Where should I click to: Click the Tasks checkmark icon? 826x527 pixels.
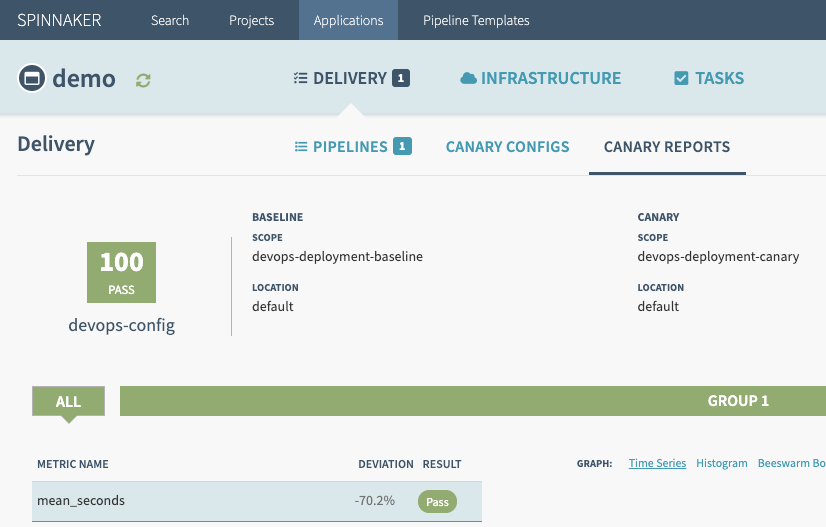click(681, 78)
